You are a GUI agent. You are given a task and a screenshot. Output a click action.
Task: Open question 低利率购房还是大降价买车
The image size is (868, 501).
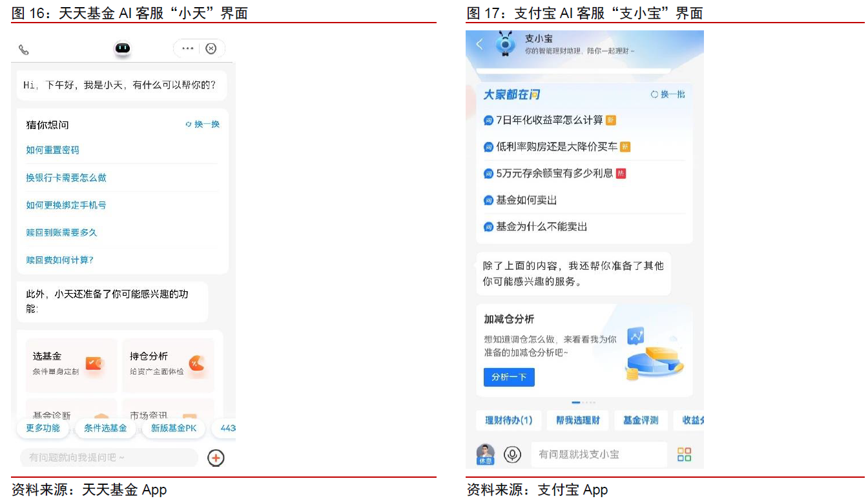(x=557, y=147)
